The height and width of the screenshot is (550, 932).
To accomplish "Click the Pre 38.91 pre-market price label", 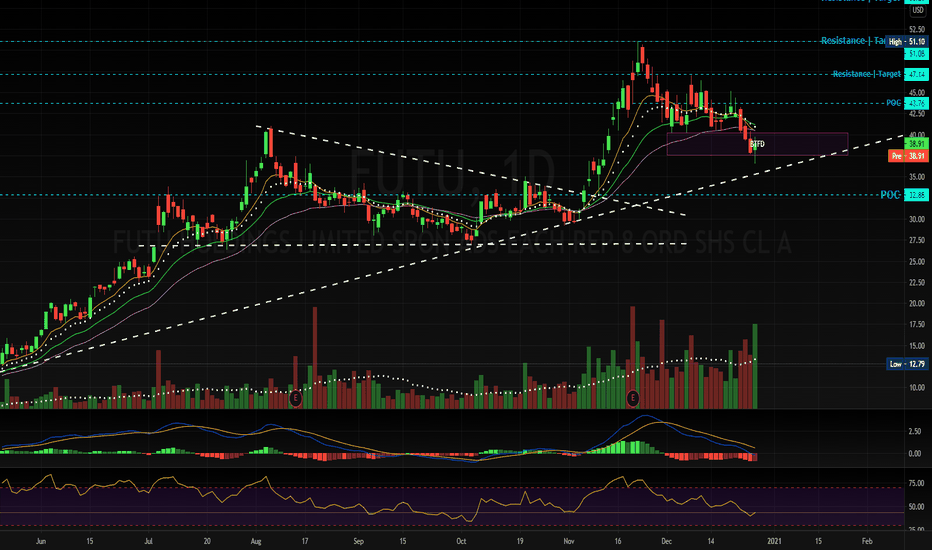I will pyautogui.click(x=908, y=156).
